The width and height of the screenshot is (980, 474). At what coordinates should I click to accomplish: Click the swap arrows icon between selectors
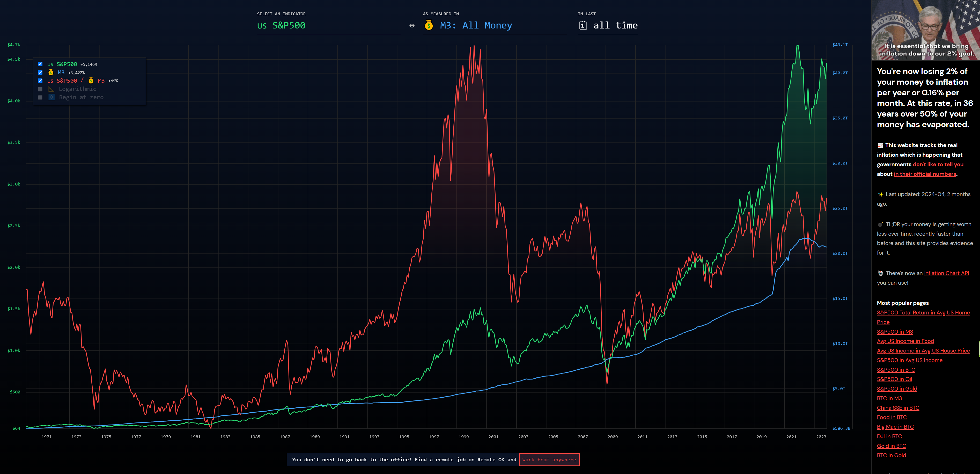pos(412,25)
